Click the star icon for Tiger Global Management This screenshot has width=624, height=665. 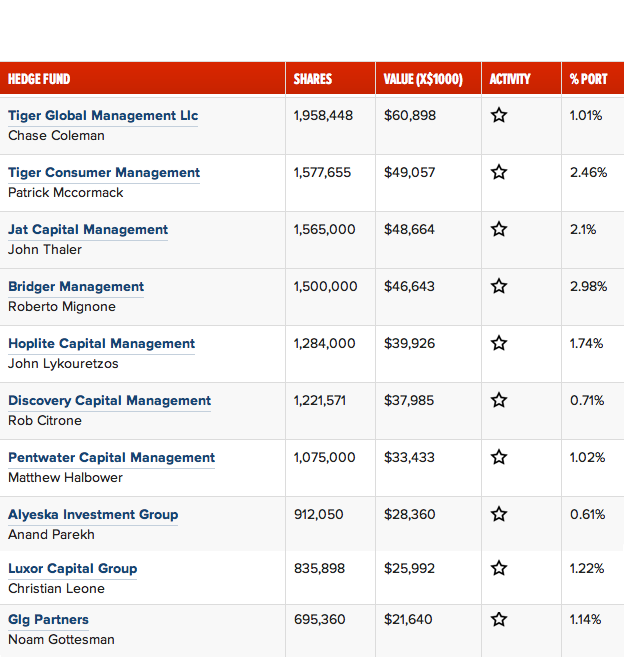[x=499, y=115]
